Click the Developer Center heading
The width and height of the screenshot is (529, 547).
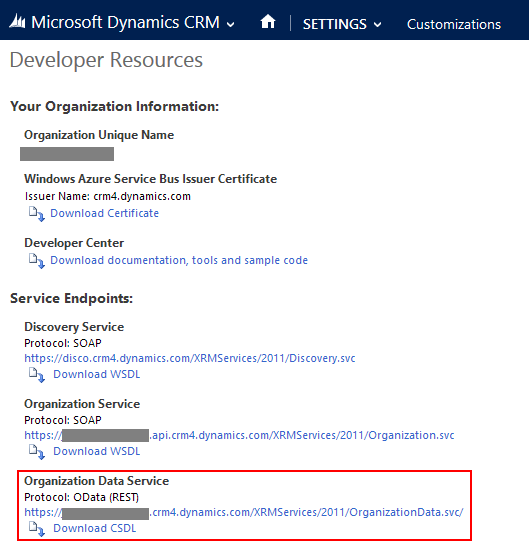coord(74,243)
